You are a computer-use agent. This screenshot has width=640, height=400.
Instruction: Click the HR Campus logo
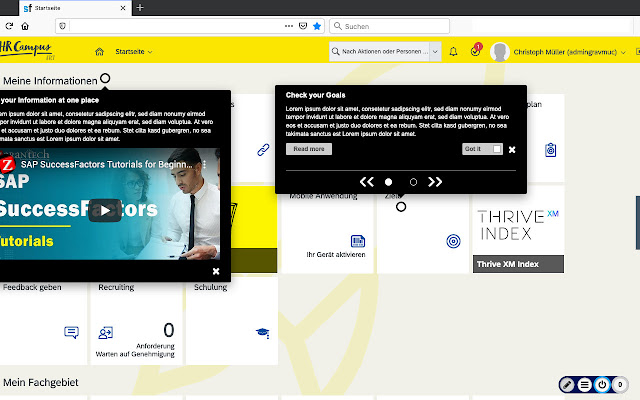pyautogui.click(x=27, y=50)
